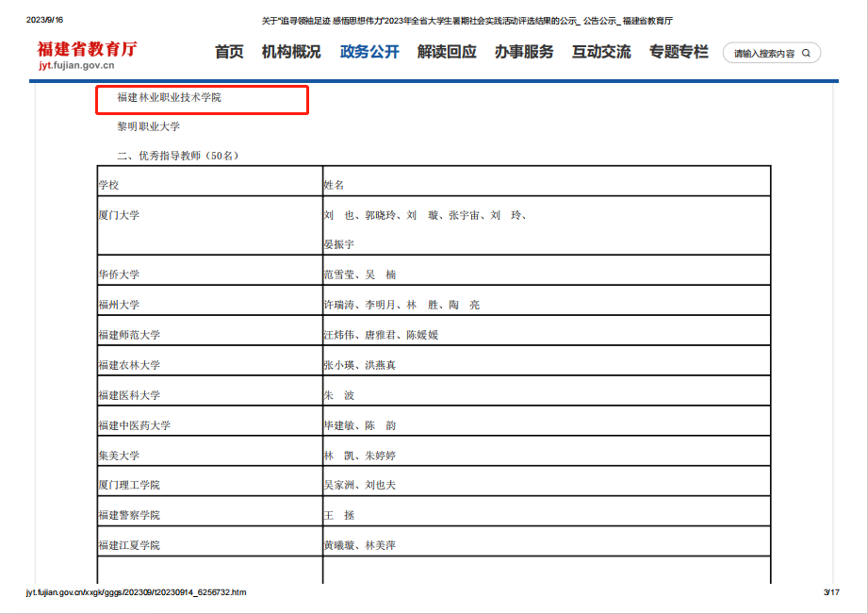The height and width of the screenshot is (614, 868).
Task: Click the 学校 column header cell
Action: pos(210,181)
